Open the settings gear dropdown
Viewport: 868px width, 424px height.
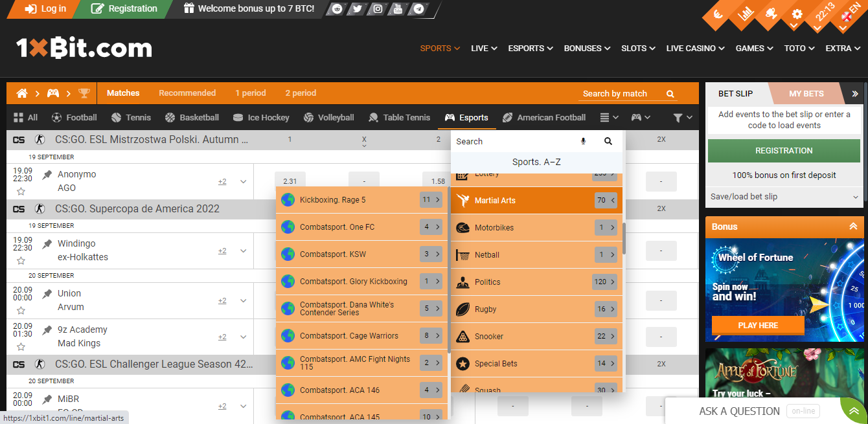(x=796, y=12)
